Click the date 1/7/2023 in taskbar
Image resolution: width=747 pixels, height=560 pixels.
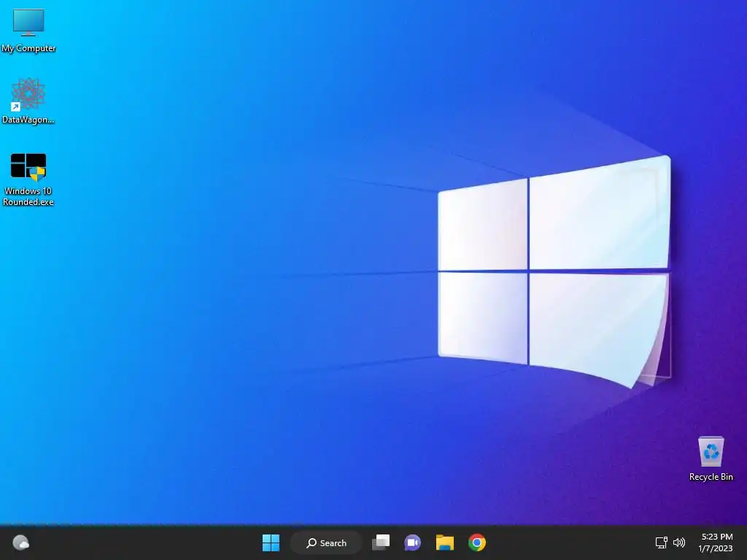715,548
